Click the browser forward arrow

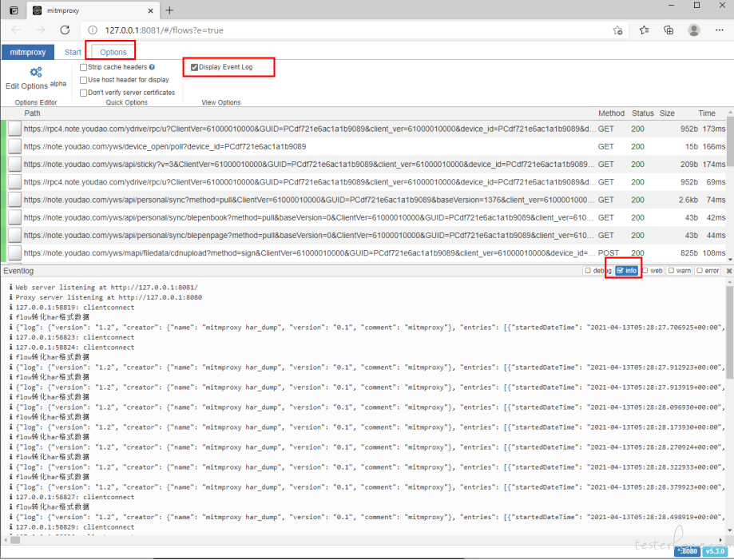(x=41, y=30)
